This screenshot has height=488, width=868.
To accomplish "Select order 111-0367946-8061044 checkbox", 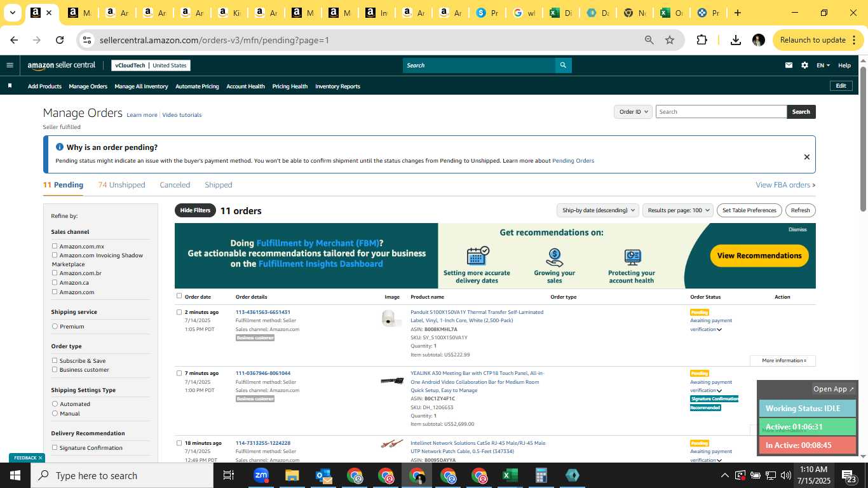I will 179,373.
